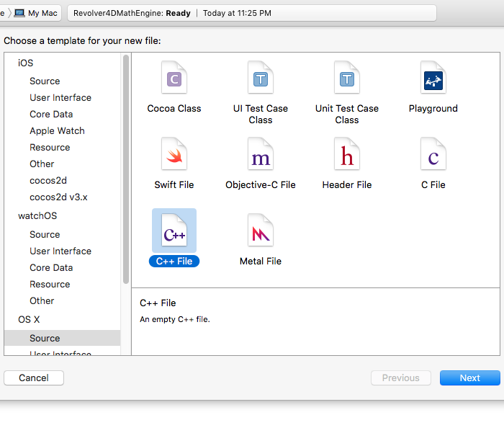Screen dimensions: 504x433
Task: Click 'An empty C++ file.' description text
Action: (175, 319)
